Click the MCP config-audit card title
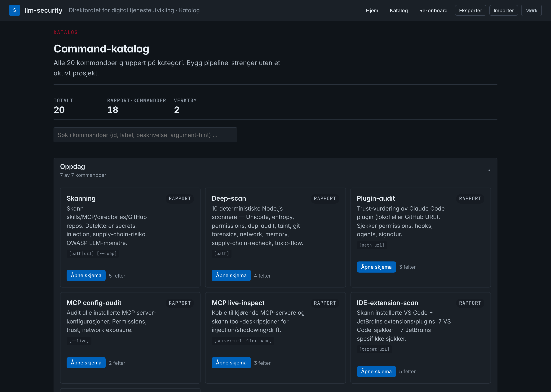Image resolution: width=551 pixels, height=392 pixels. 94,303
